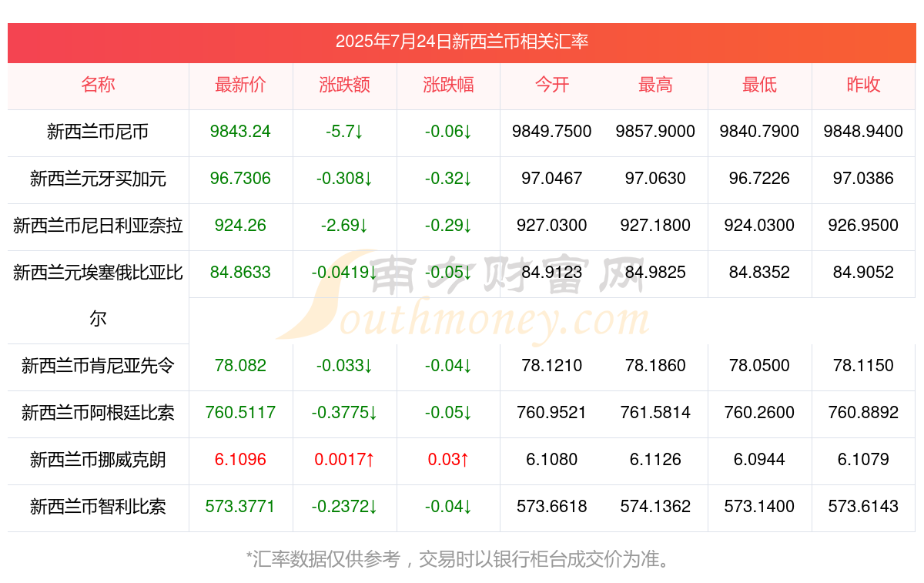Click latest price 9843.24
Screen dimensions: 924x583
240,132
